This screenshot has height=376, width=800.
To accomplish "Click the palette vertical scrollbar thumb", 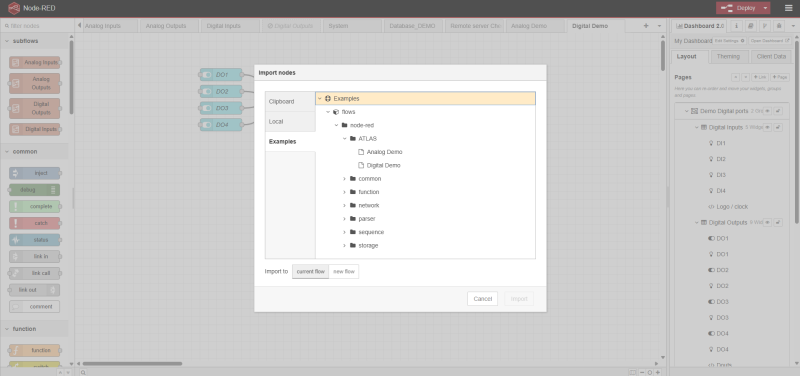I will click(x=71, y=77).
